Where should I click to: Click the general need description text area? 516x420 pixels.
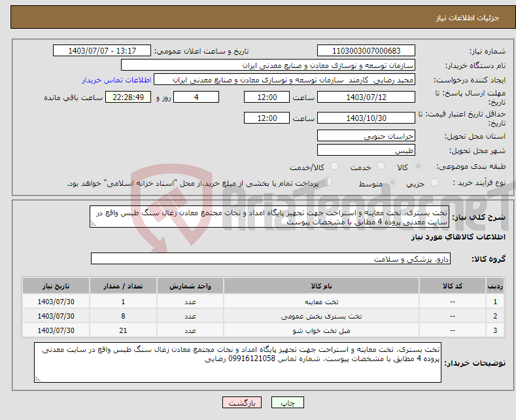269,217
